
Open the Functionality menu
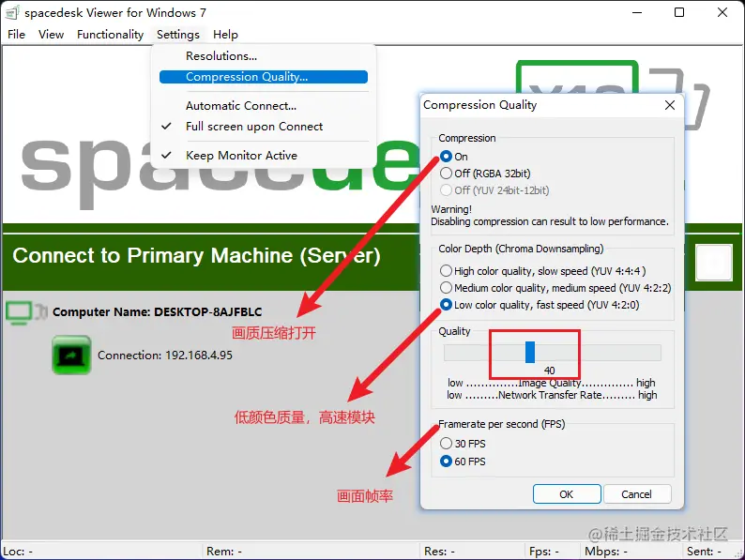point(110,35)
